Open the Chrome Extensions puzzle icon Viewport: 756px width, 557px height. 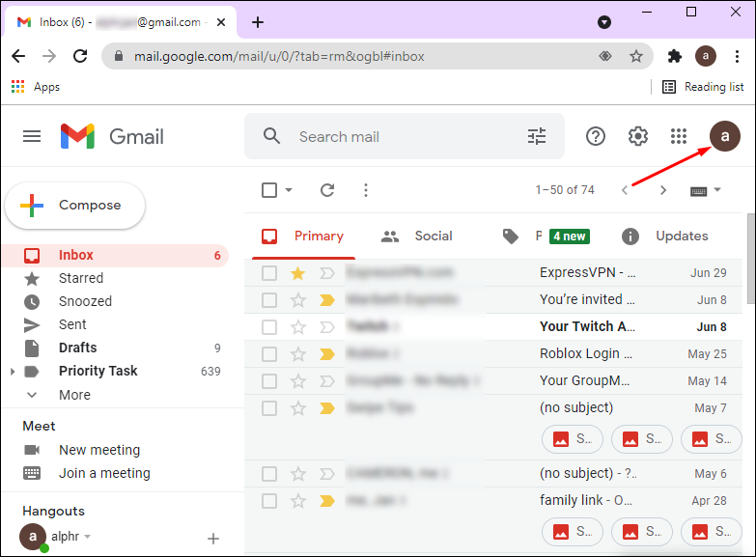point(675,56)
